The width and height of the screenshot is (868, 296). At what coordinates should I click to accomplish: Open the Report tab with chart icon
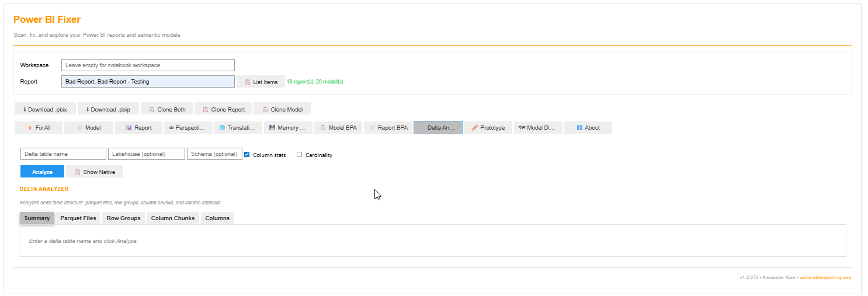click(138, 128)
